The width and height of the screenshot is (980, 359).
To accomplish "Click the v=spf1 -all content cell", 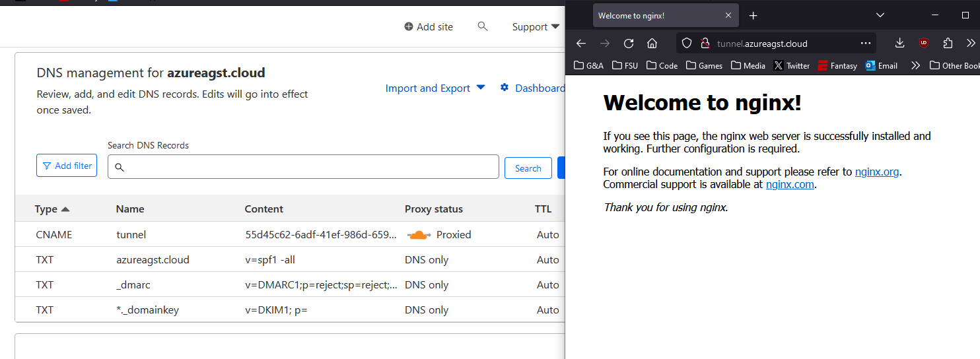I will pyautogui.click(x=269, y=260).
